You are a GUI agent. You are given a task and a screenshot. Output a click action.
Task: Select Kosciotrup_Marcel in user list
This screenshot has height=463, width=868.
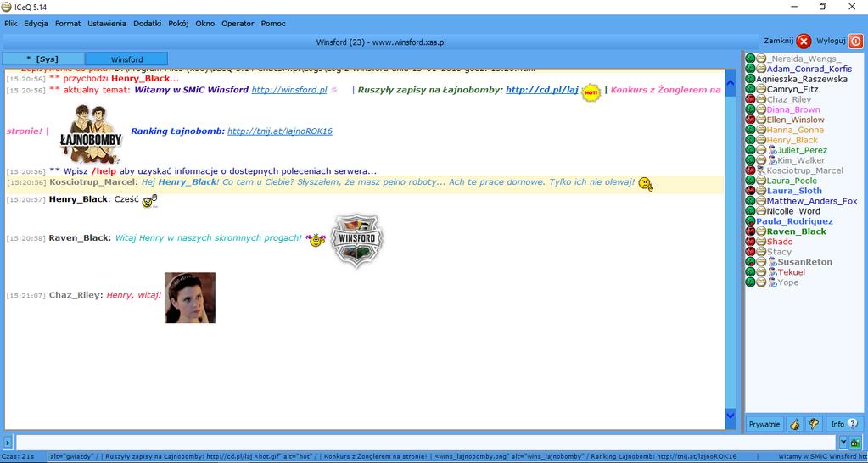(x=805, y=170)
